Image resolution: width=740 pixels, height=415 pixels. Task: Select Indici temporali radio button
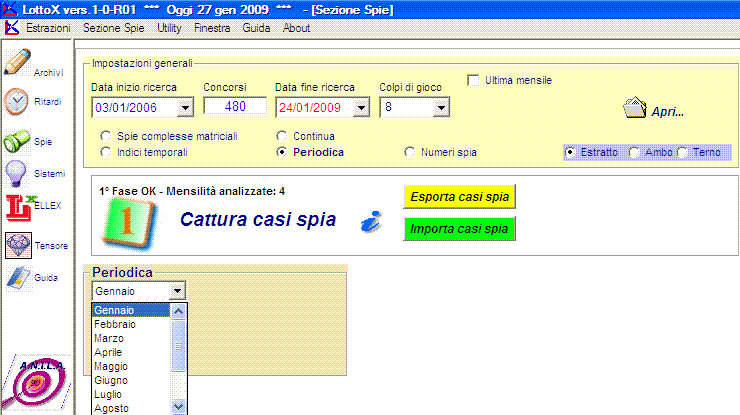[106, 152]
